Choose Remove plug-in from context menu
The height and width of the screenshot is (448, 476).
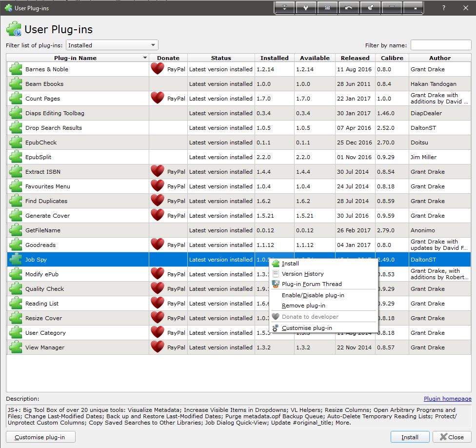[324, 305]
